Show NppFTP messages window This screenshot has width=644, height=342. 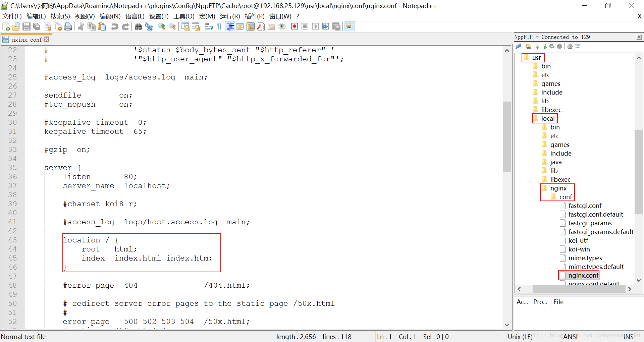click(577, 47)
